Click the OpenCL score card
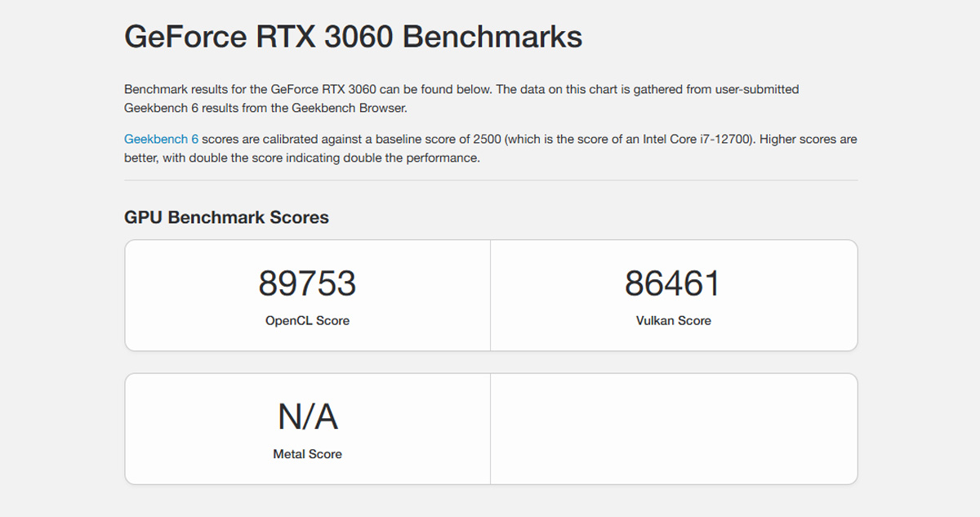The image size is (980, 517). 307,295
